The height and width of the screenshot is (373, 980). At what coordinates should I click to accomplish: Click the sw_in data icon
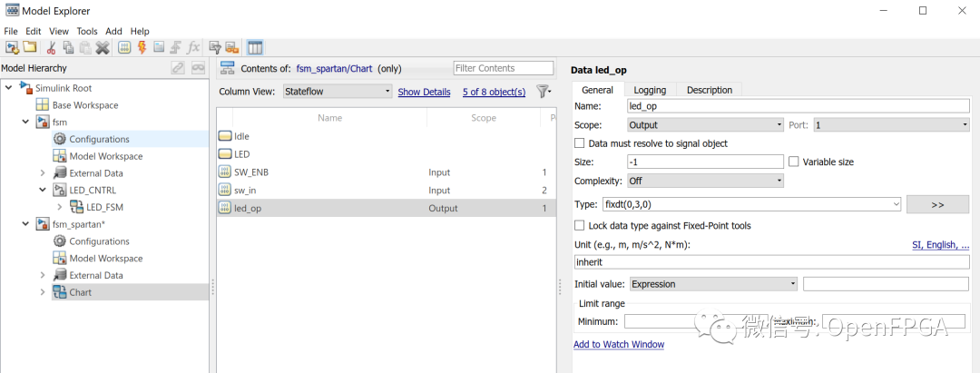coord(225,190)
